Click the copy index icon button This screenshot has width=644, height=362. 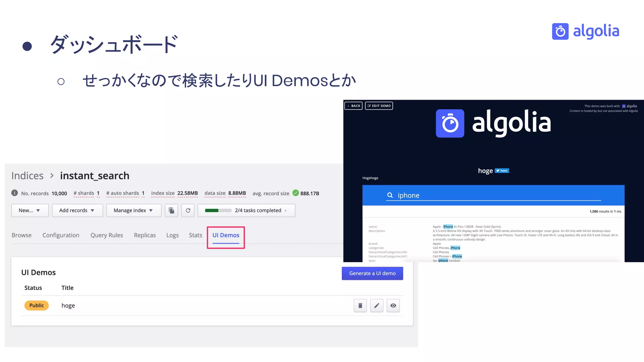coord(171,211)
